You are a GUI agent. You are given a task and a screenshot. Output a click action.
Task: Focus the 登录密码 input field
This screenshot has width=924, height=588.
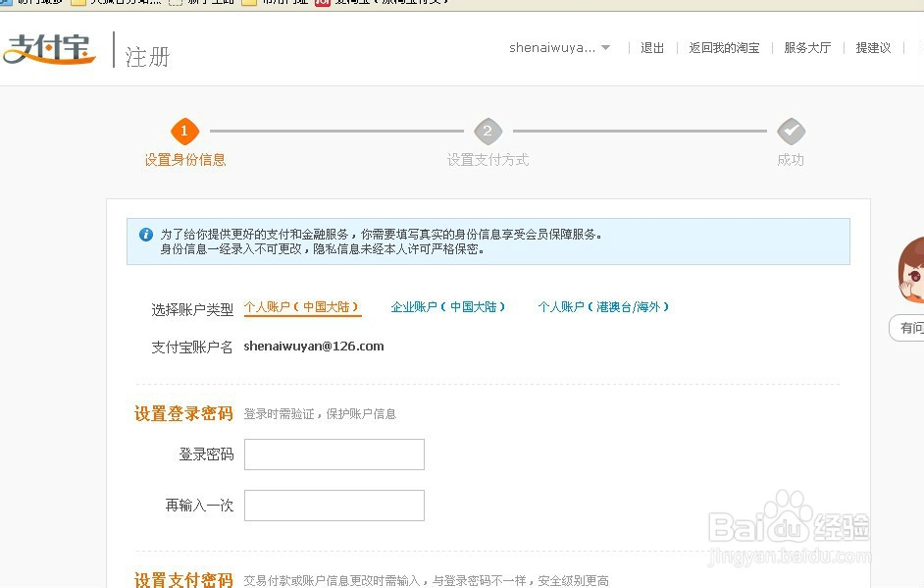[x=334, y=454]
